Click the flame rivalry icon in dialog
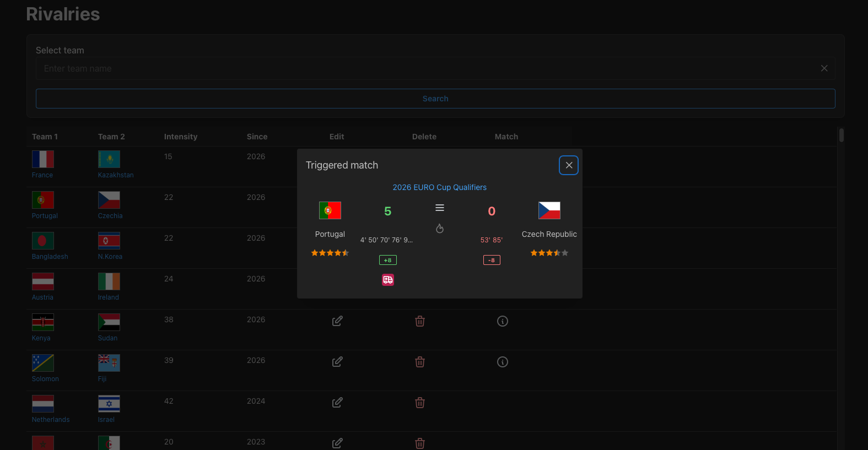This screenshot has height=450, width=868. (x=440, y=228)
